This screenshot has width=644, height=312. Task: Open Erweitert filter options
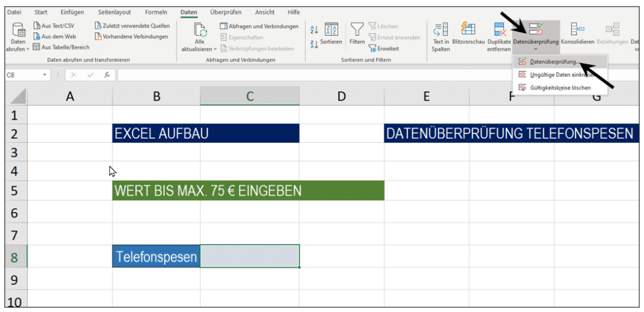pos(383,48)
